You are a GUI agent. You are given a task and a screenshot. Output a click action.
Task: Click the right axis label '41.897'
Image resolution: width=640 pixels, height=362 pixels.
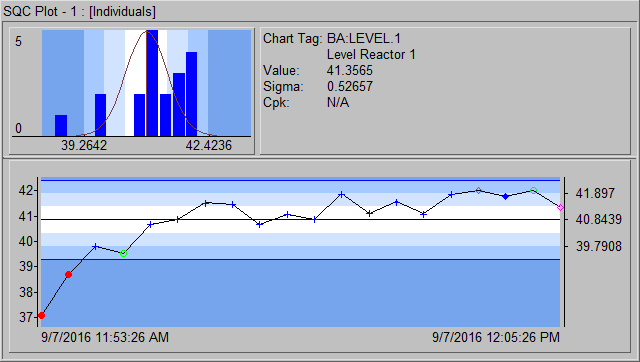[x=595, y=193]
